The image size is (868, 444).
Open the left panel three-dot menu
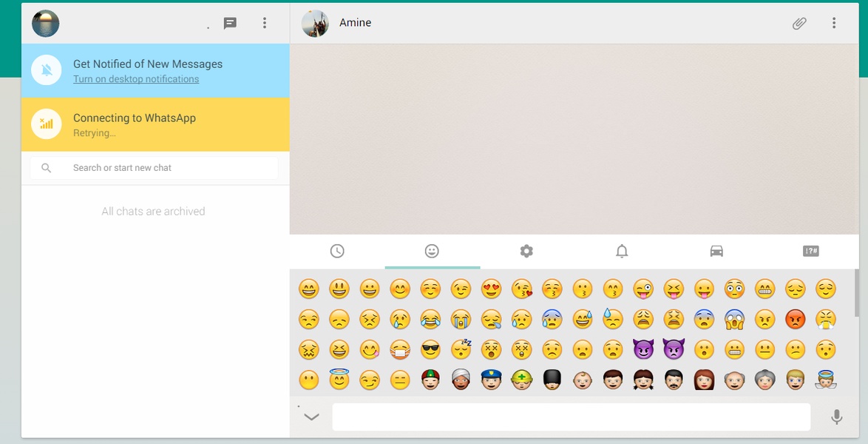point(265,23)
